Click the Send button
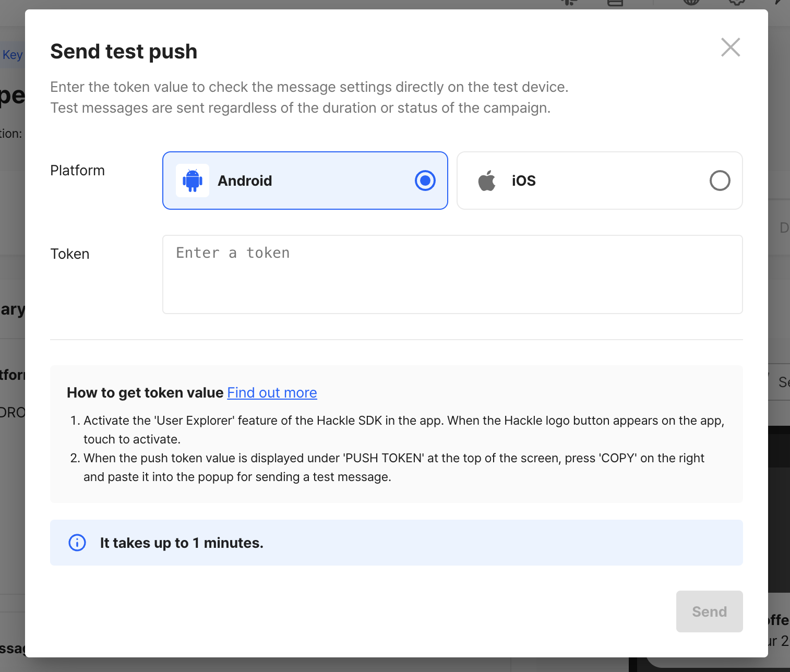The height and width of the screenshot is (672, 790). tap(709, 611)
